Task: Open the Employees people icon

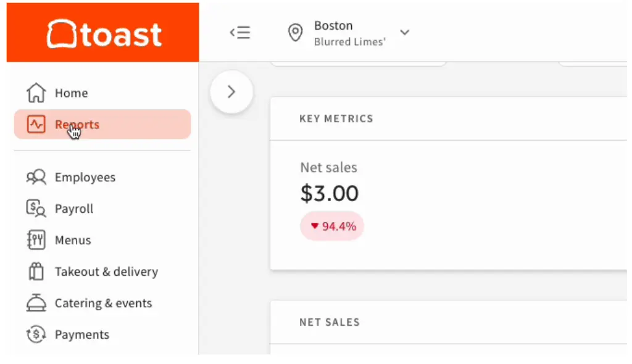Action: tap(36, 177)
